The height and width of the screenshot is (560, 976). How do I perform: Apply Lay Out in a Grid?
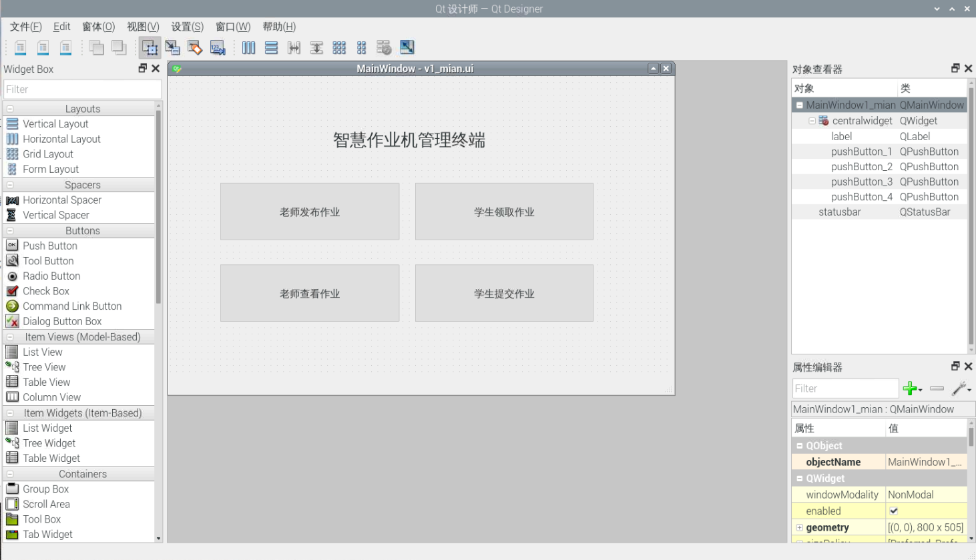339,47
